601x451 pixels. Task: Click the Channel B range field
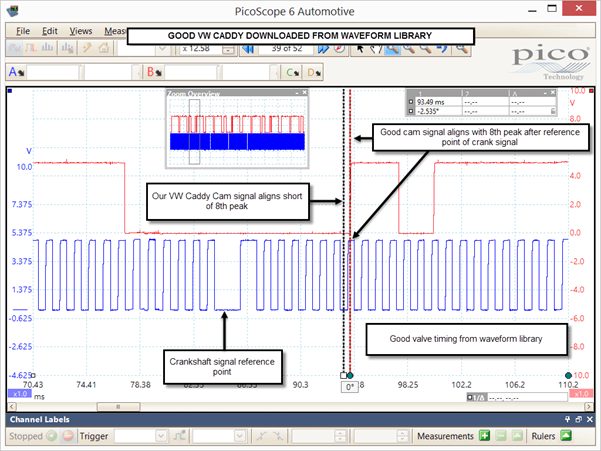tap(191, 72)
